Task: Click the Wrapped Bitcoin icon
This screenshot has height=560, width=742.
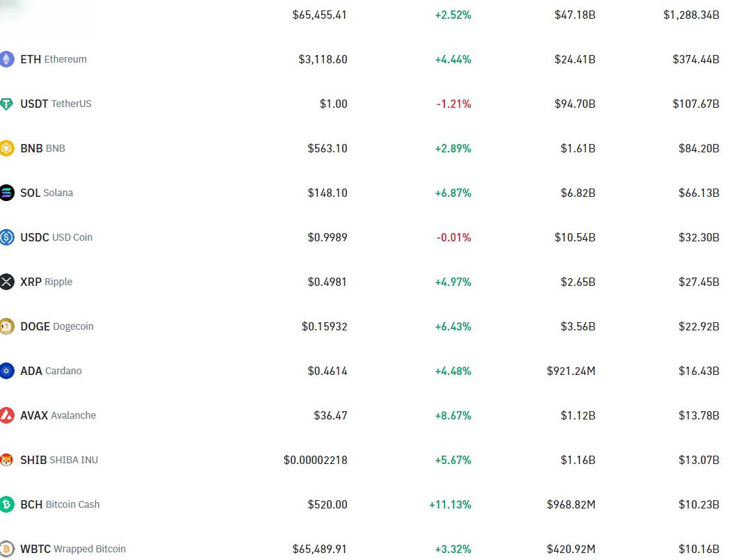Action: point(7,549)
